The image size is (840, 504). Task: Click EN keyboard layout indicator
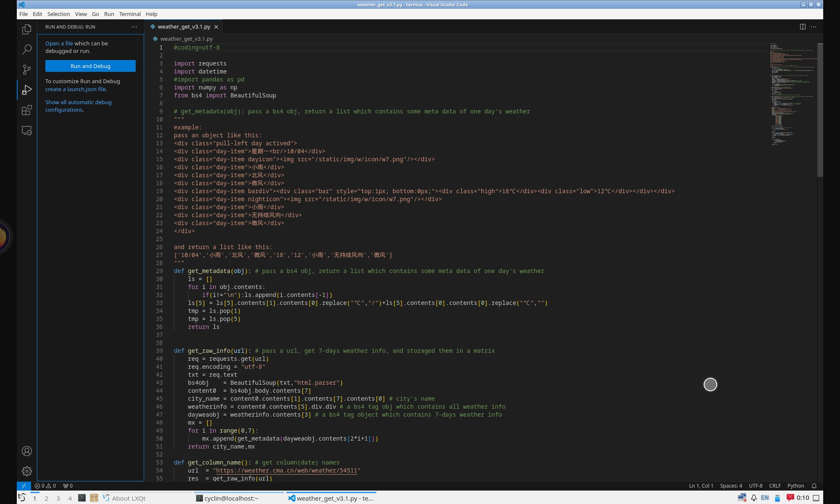click(765, 498)
